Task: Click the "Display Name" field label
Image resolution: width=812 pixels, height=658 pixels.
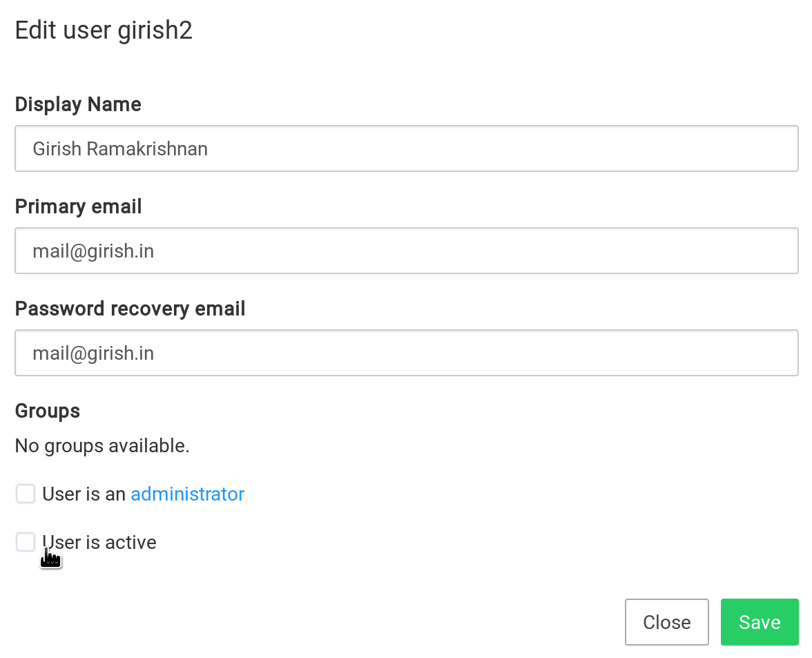Action: coord(78,104)
